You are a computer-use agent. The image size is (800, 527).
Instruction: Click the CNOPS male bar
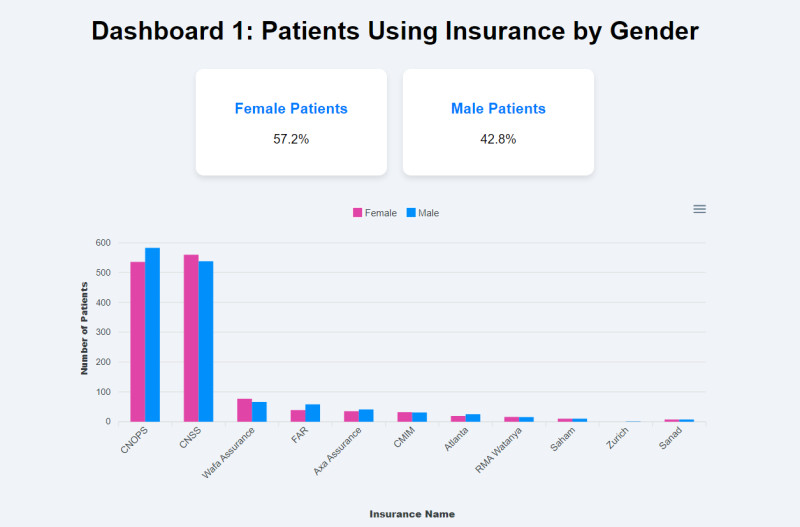tap(152, 335)
